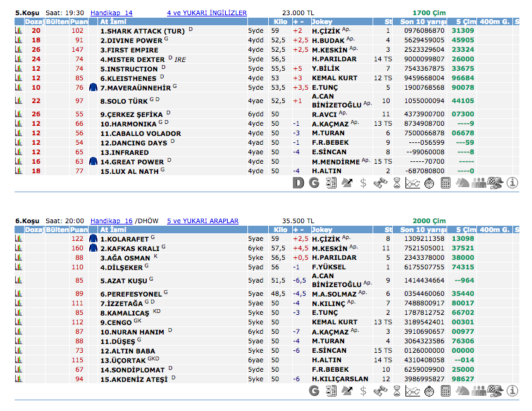The height and width of the screenshot is (411, 532).
Task: Click the hourglass icon under race 6
Action: tap(397, 391)
